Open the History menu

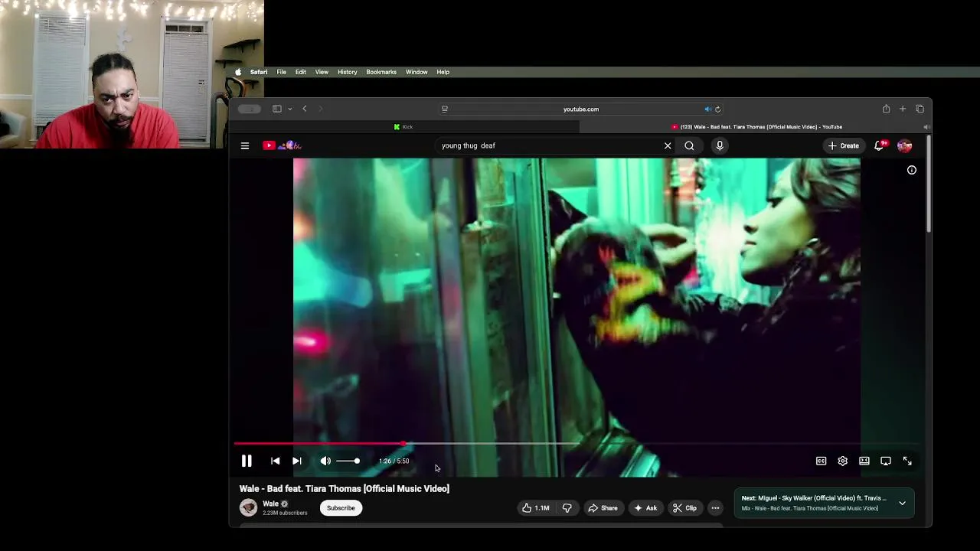[x=348, y=72]
